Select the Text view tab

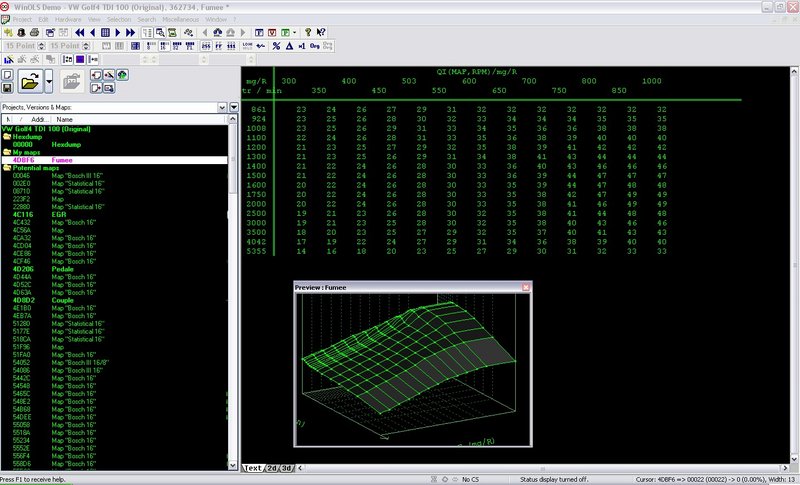[253, 468]
